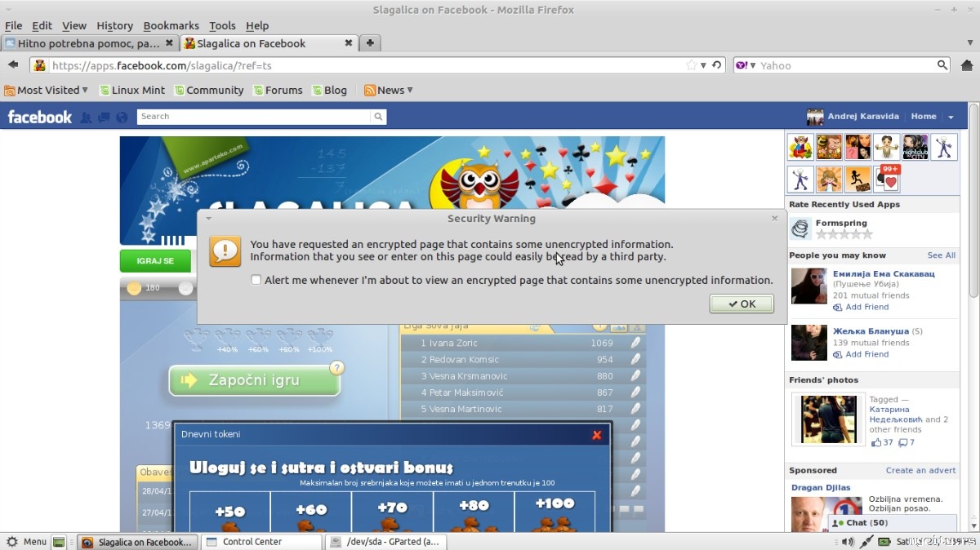
Task: Expand the Most Visited bookmarks dropdown
Action: 46,90
